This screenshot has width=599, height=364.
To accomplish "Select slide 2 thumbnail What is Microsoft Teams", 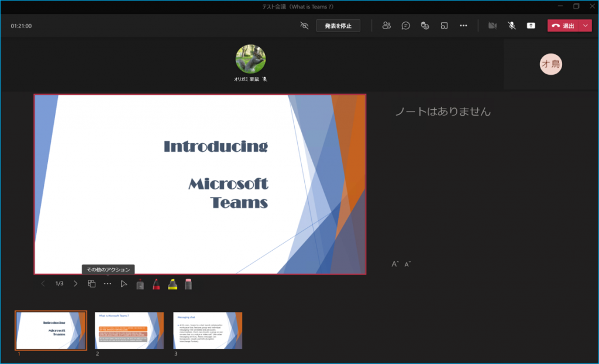I will (x=129, y=330).
